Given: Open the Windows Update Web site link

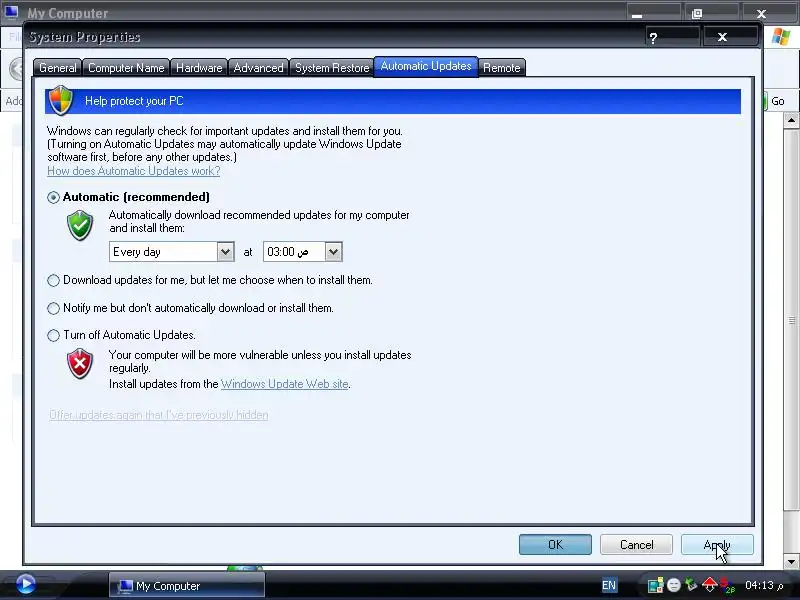Looking at the screenshot, I should point(285,384).
